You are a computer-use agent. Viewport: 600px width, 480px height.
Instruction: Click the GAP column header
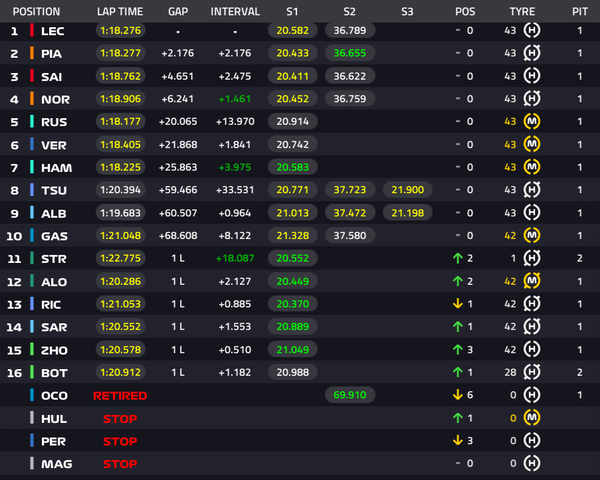pos(178,11)
